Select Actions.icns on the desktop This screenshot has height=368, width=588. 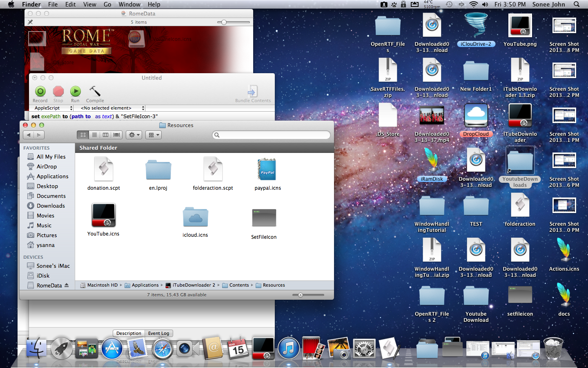click(564, 255)
